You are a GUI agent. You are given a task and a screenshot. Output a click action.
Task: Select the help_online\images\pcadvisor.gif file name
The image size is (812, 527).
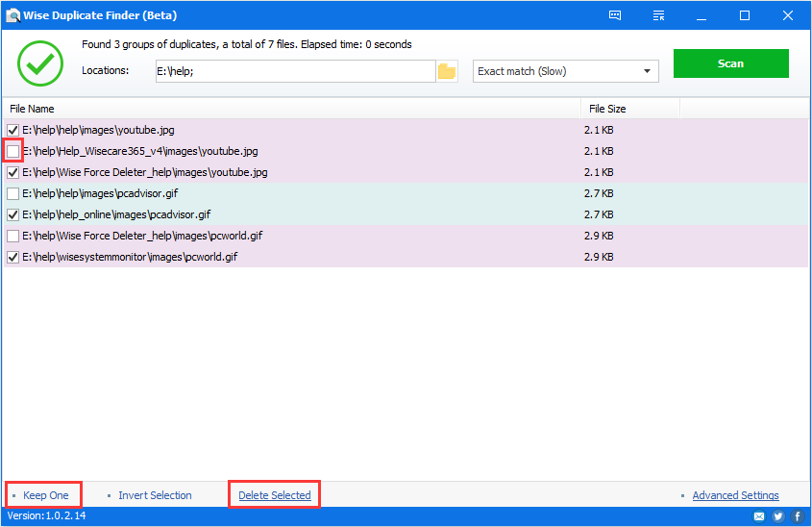click(x=116, y=214)
